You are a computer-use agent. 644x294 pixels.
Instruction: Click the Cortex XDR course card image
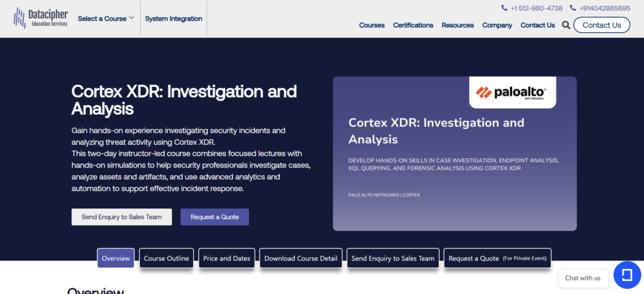click(x=455, y=154)
